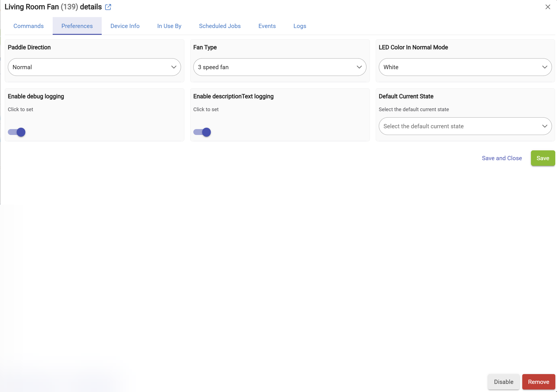Select the Preferences tab
The width and height of the screenshot is (557, 392).
coord(77,26)
